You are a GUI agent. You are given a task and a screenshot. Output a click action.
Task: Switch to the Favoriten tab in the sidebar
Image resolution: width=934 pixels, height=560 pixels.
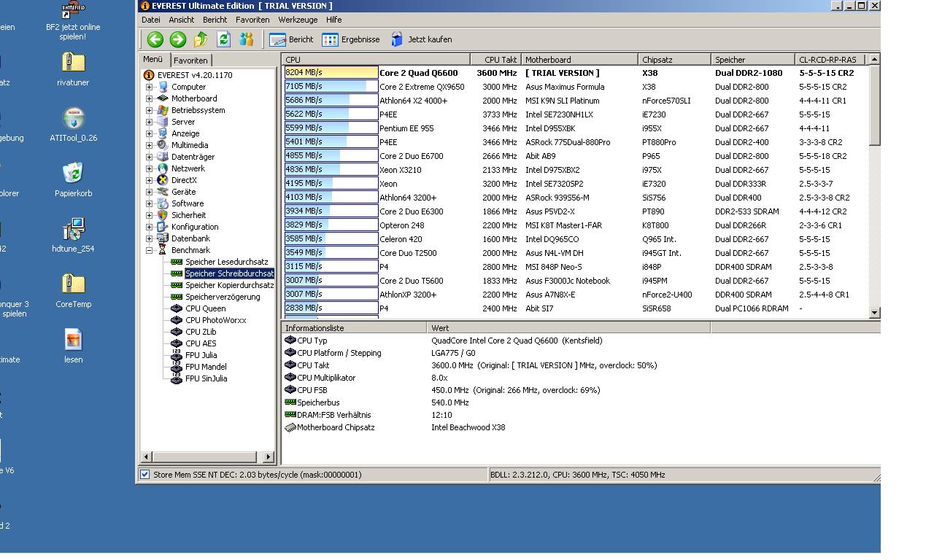click(191, 61)
